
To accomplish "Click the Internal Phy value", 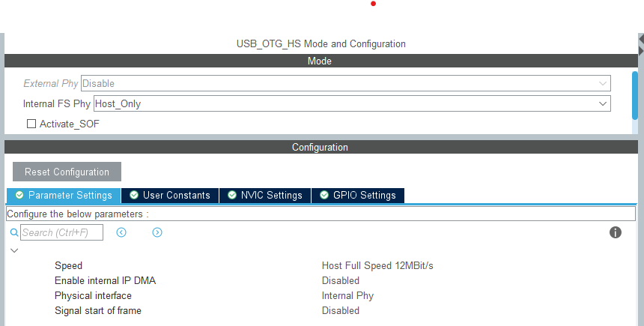I will tap(347, 295).
